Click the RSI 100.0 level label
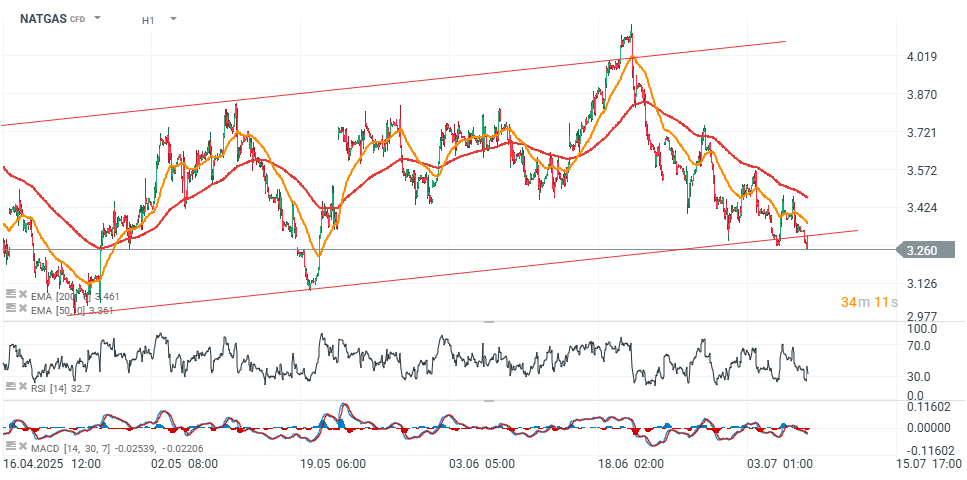967x480 pixels. point(921,329)
